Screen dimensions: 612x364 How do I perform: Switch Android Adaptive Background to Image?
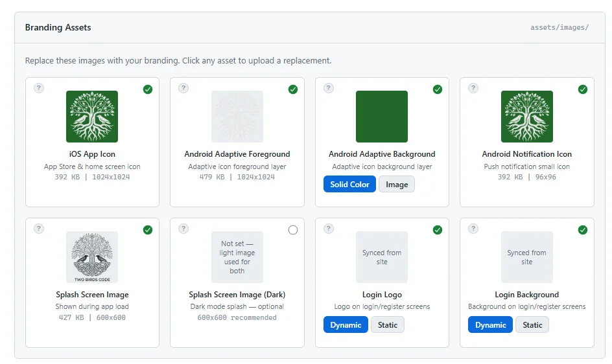(x=397, y=184)
